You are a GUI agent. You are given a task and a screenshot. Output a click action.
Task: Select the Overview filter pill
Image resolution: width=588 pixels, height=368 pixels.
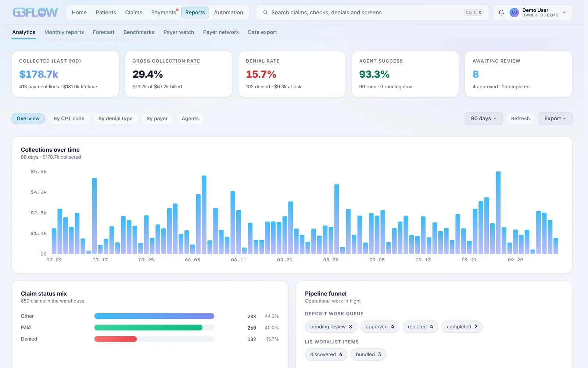[28, 118]
